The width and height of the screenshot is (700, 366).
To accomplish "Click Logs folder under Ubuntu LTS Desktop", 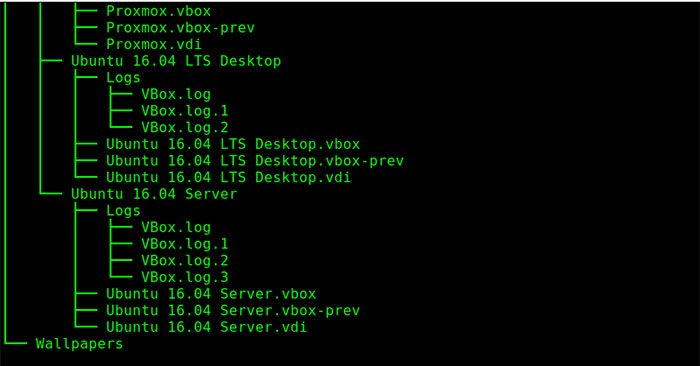I will coord(123,78).
